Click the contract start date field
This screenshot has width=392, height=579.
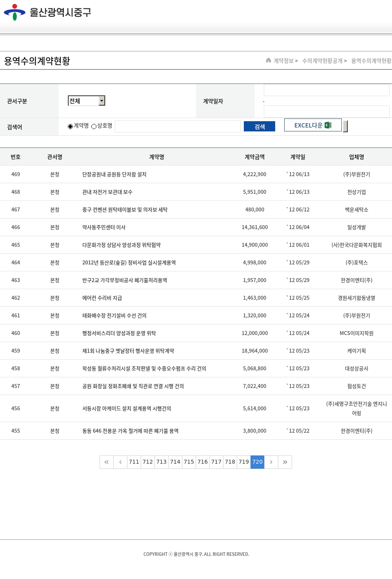point(327,90)
